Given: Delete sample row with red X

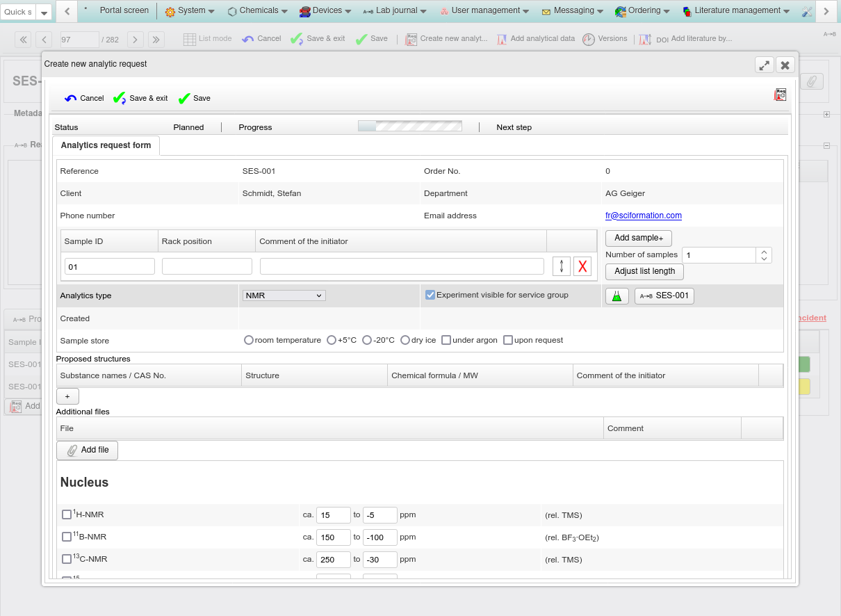Looking at the screenshot, I should pos(582,266).
